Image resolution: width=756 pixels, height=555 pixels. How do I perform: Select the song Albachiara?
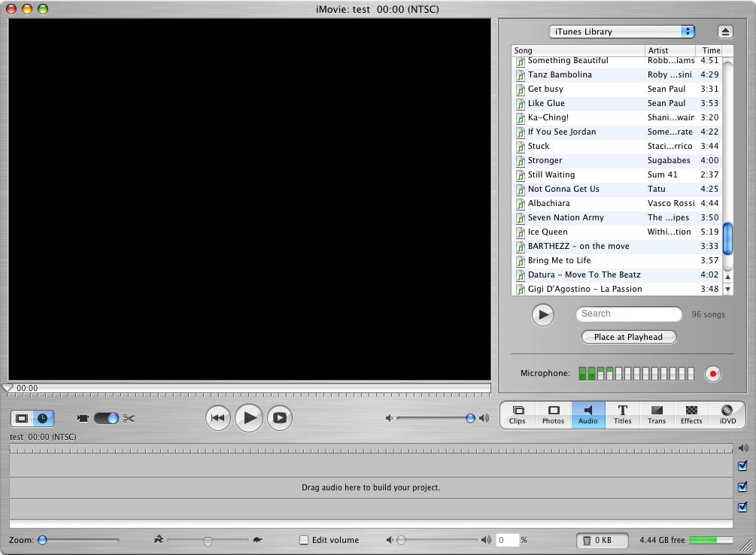pyautogui.click(x=617, y=204)
